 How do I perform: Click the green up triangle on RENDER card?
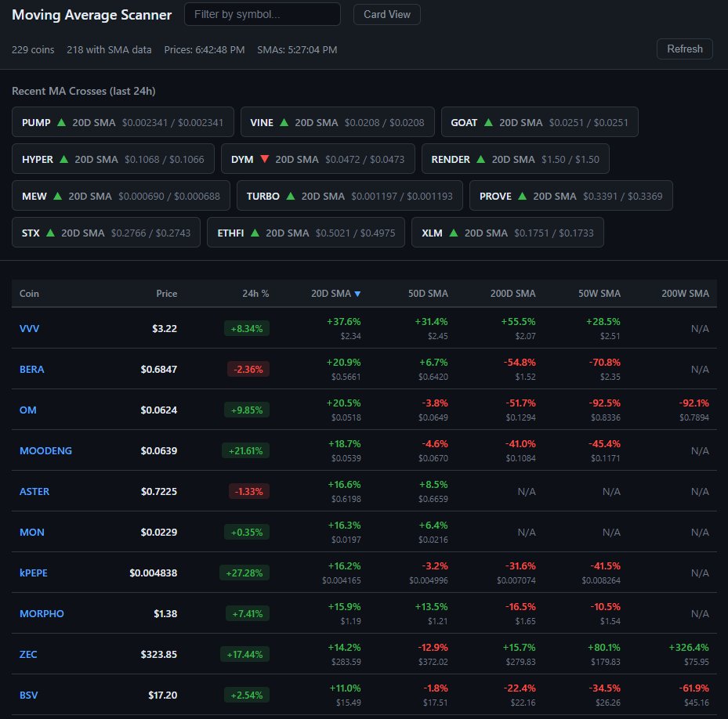(x=481, y=159)
